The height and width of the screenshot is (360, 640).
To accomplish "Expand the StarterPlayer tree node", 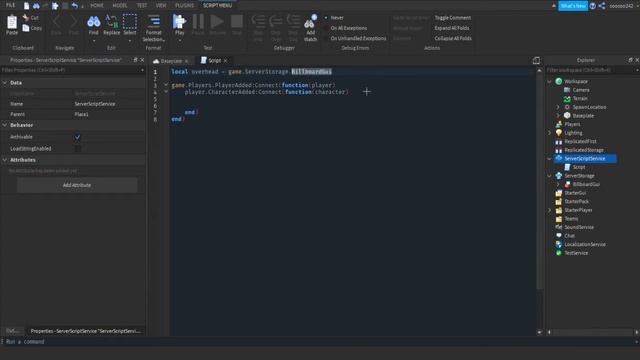I will coord(549,210).
